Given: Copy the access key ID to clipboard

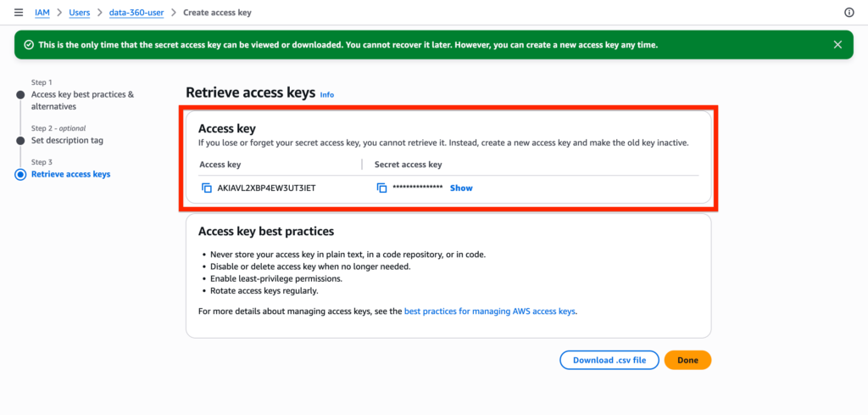Looking at the screenshot, I should [206, 188].
